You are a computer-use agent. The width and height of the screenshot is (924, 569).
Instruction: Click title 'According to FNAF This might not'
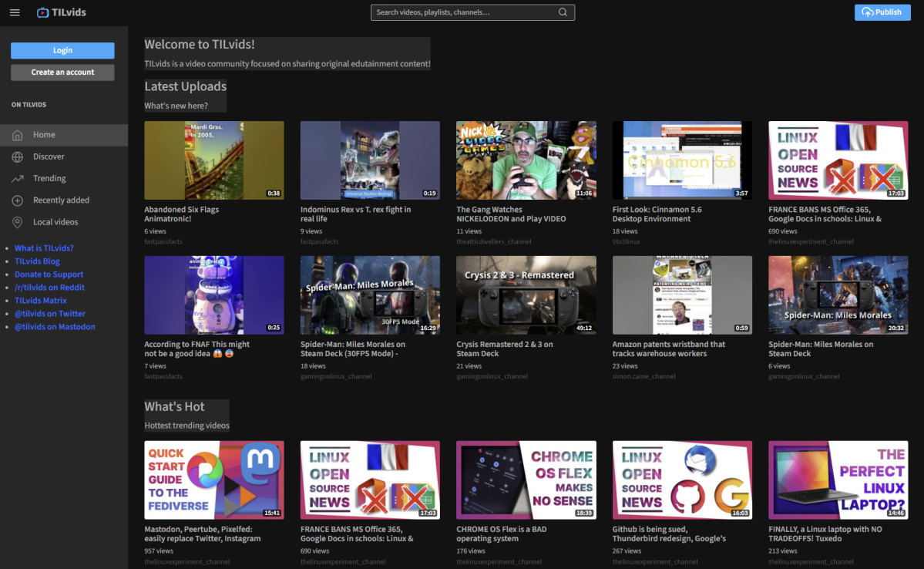click(x=197, y=349)
